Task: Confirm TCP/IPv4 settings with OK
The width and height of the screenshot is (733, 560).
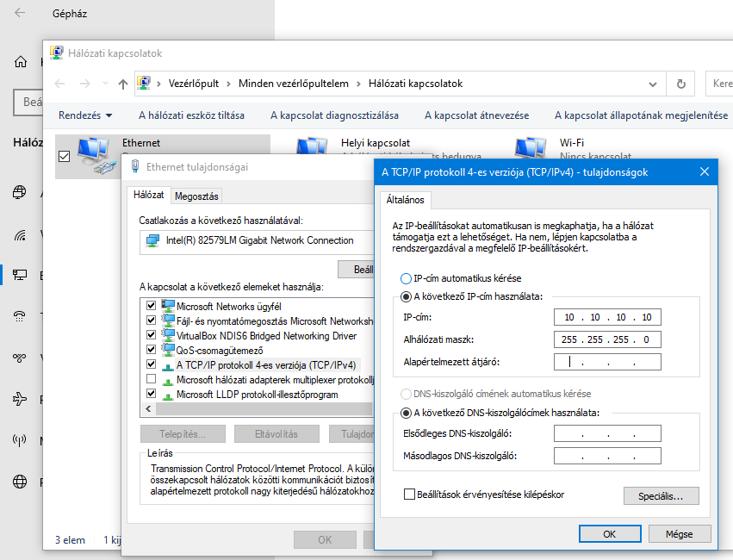Action: [x=609, y=533]
